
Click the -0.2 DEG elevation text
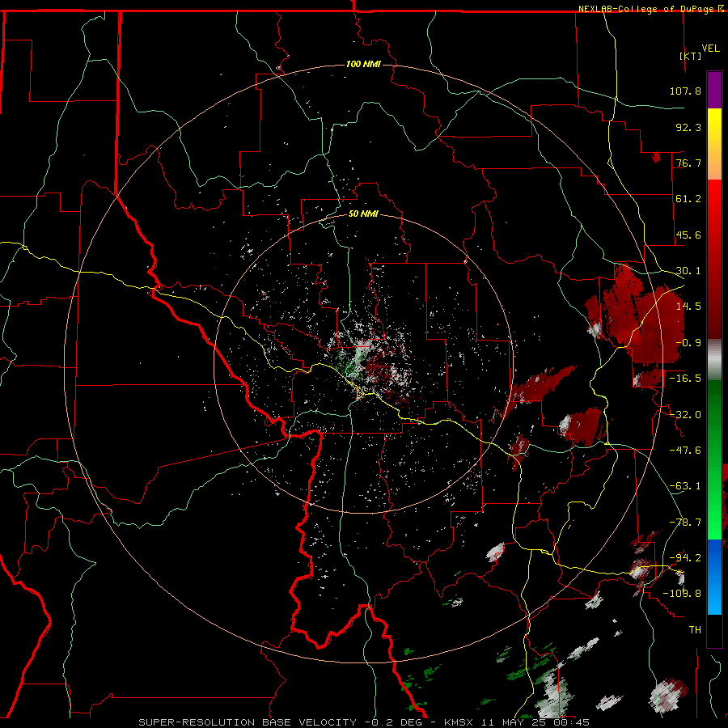tap(393, 722)
